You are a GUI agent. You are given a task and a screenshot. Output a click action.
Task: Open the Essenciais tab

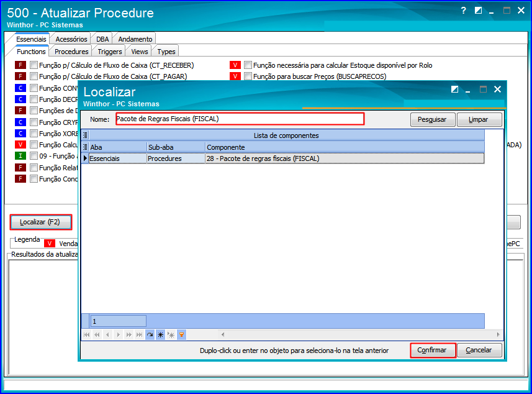[31, 39]
